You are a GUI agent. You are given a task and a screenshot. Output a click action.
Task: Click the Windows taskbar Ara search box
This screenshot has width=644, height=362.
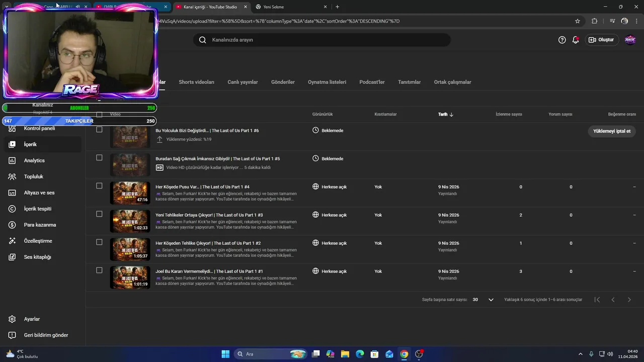(271, 354)
